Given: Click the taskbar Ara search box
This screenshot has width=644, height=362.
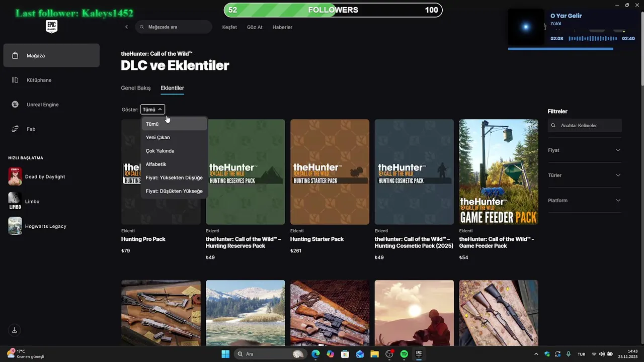Looking at the screenshot, I should tap(270, 354).
